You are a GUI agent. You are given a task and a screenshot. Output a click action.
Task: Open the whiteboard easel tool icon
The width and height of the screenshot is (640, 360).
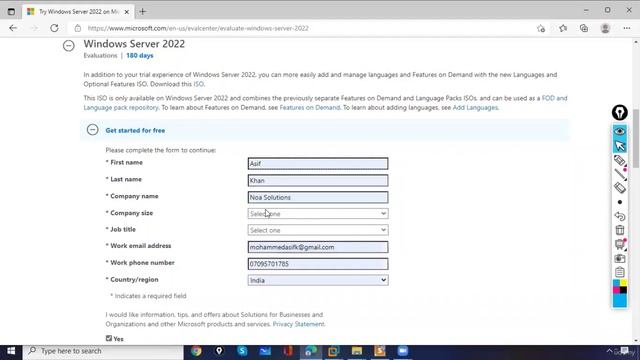pos(620,244)
